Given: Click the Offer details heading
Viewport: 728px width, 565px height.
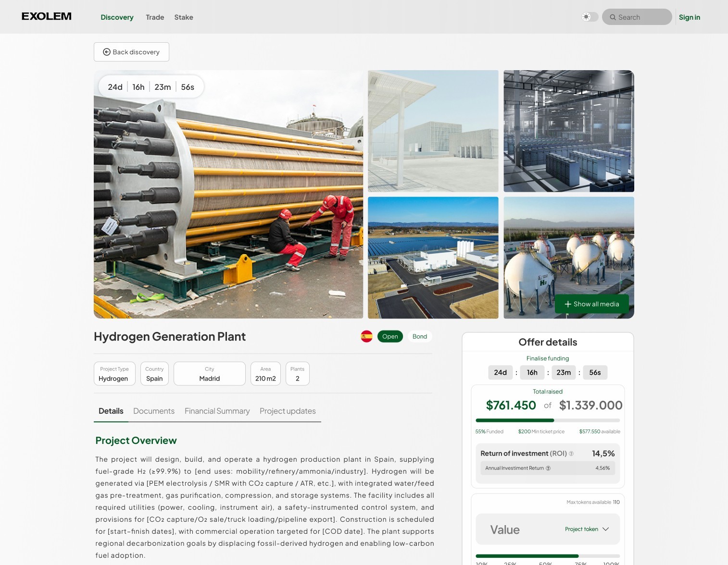Looking at the screenshot, I should point(548,342).
